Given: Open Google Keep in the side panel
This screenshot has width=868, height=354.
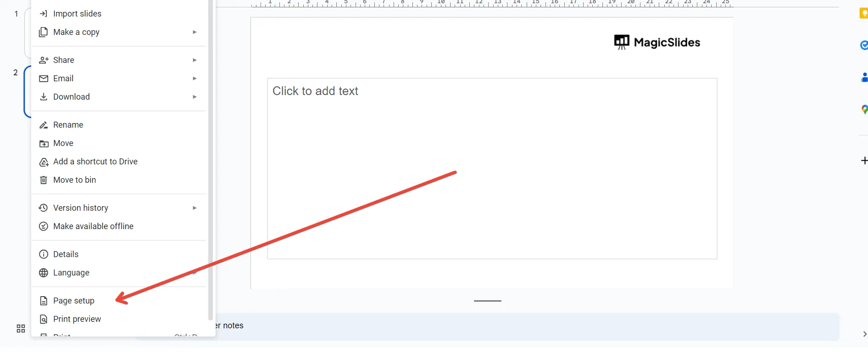Looking at the screenshot, I should tap(864, 13).
